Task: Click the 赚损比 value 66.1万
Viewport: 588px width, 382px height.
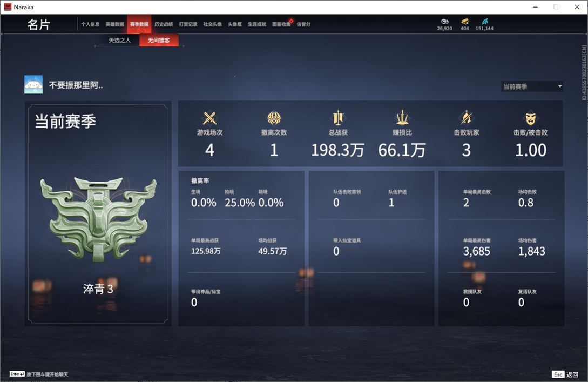Action: click(x=402, y=150)
